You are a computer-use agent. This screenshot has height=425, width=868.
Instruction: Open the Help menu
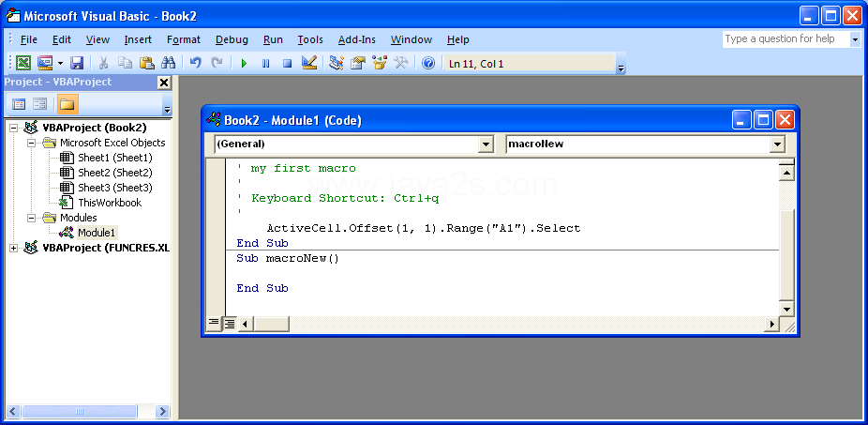point(457,39)
